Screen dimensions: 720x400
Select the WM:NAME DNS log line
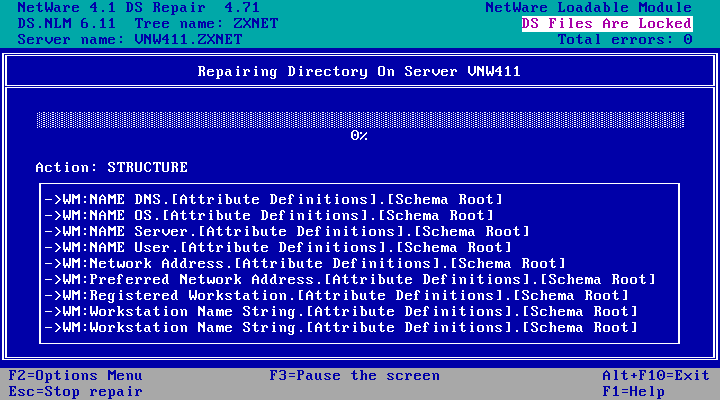click(274, 199)
